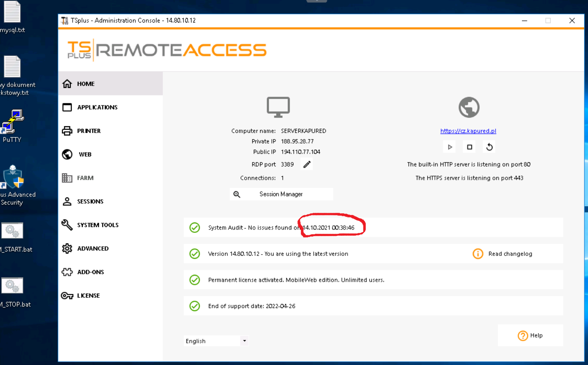Click the pencil icon to edit RDP port

(x=307, y=164)
